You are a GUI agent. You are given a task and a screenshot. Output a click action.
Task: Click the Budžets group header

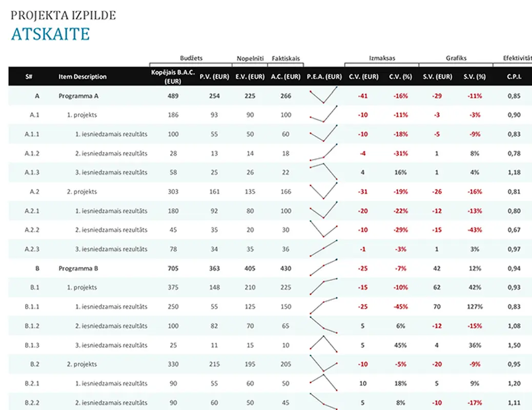191,58
